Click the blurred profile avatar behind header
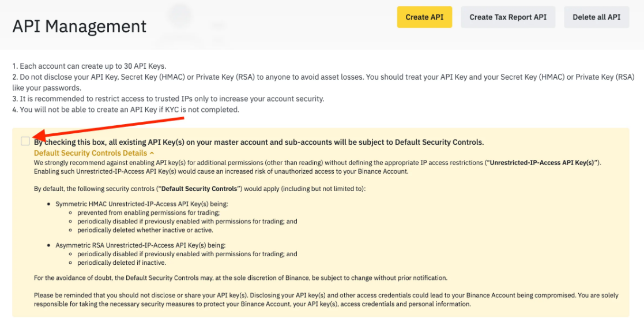This screenshot has height=318, width=644. (180, 16)
